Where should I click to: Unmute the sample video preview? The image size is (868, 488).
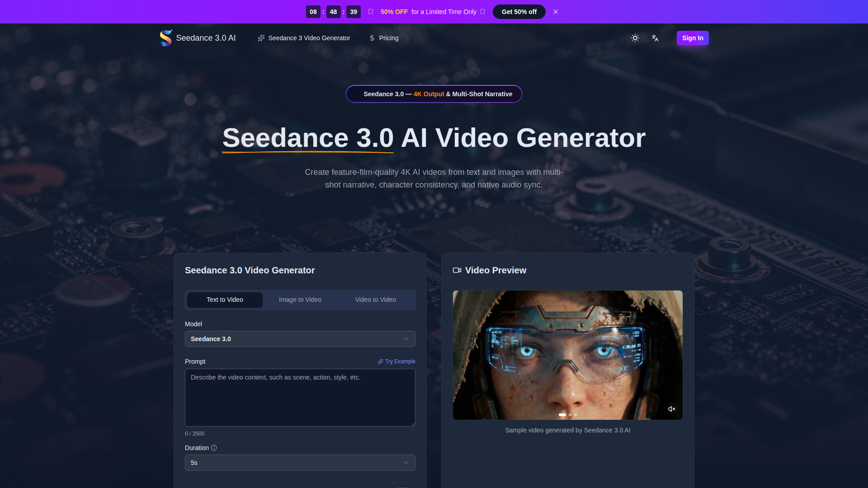point(672,409)
